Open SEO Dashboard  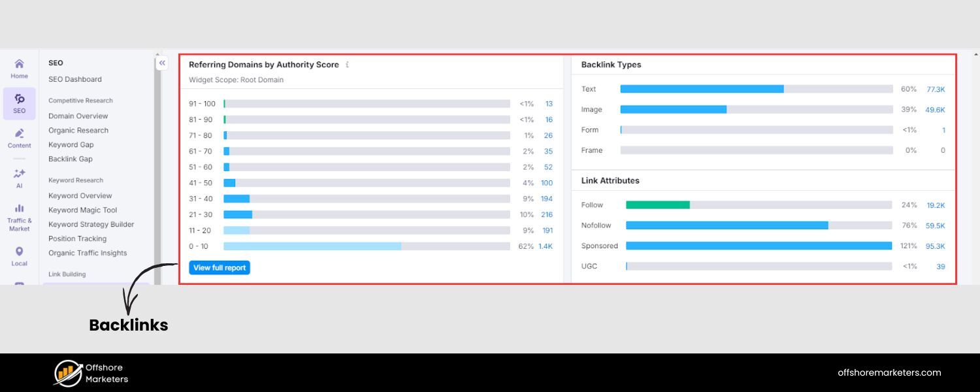point(76,79)
